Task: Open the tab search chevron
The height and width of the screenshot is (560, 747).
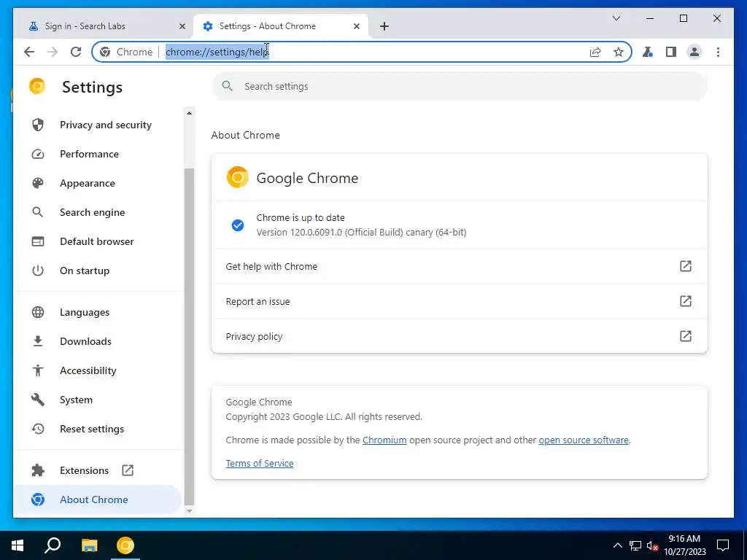Action: (616, 18)
